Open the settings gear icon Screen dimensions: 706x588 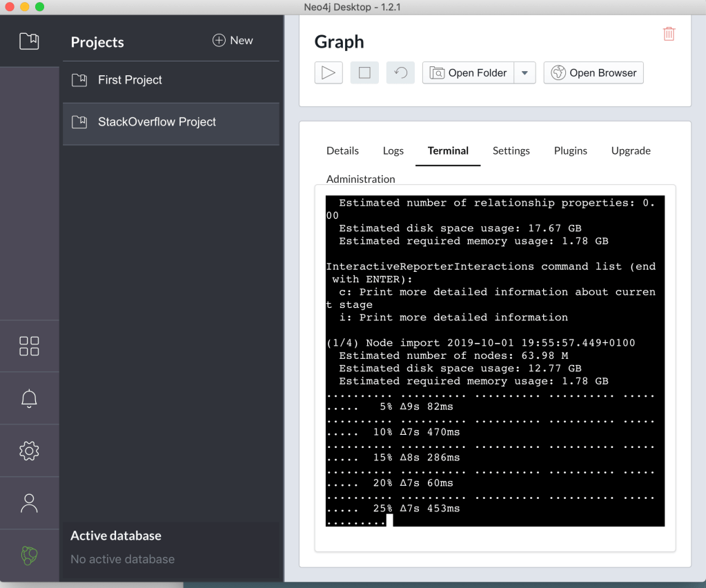(x=29, y=451)
